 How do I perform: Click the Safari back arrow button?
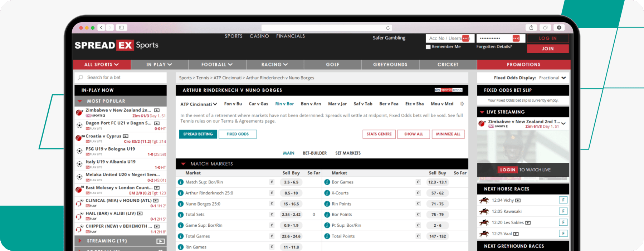(101, 28)
